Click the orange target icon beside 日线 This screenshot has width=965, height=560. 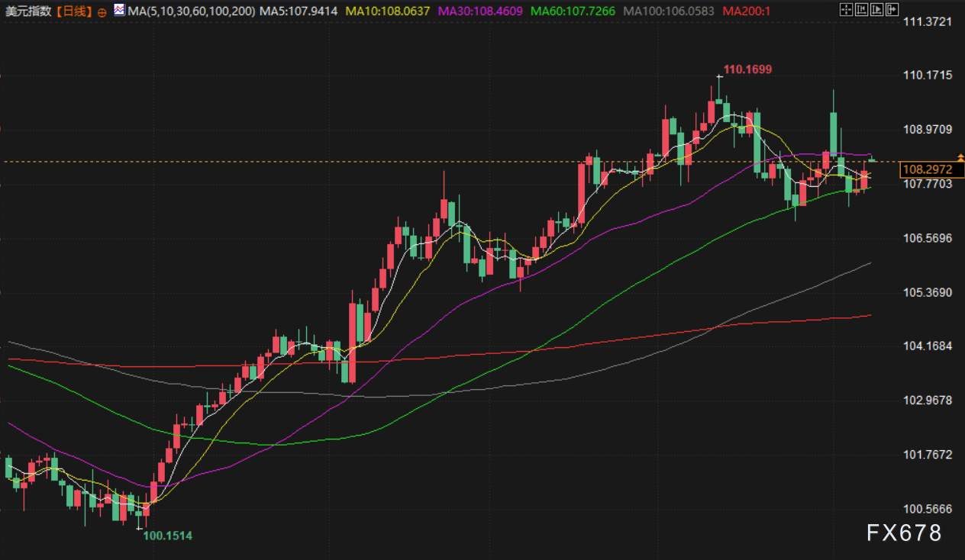click(x=102, y=12)
